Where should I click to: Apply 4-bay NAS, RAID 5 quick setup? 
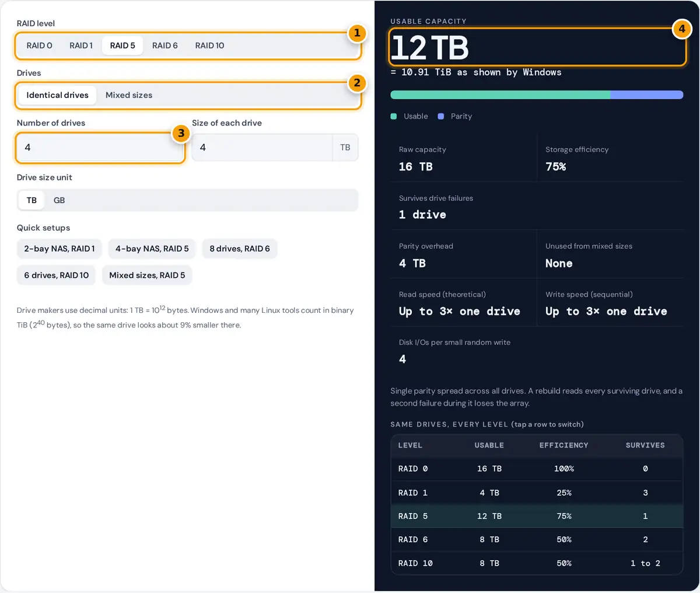152,249
